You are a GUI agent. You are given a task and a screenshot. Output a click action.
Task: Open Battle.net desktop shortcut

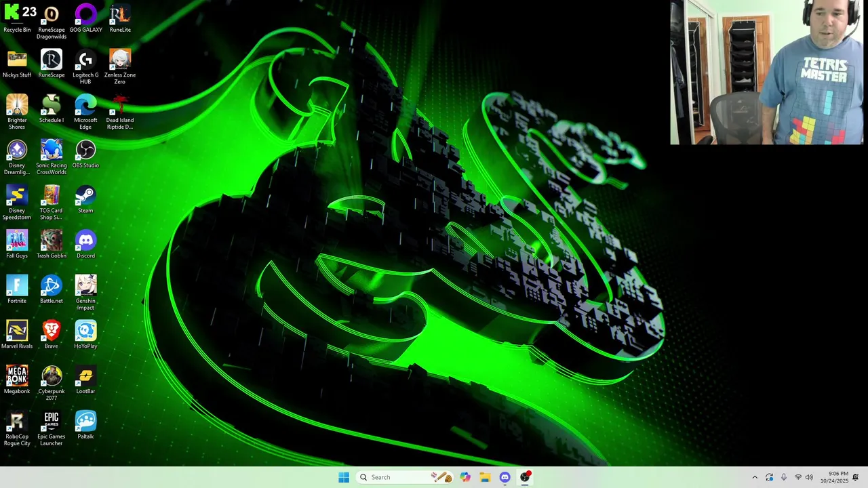click(x=52, y=289)
